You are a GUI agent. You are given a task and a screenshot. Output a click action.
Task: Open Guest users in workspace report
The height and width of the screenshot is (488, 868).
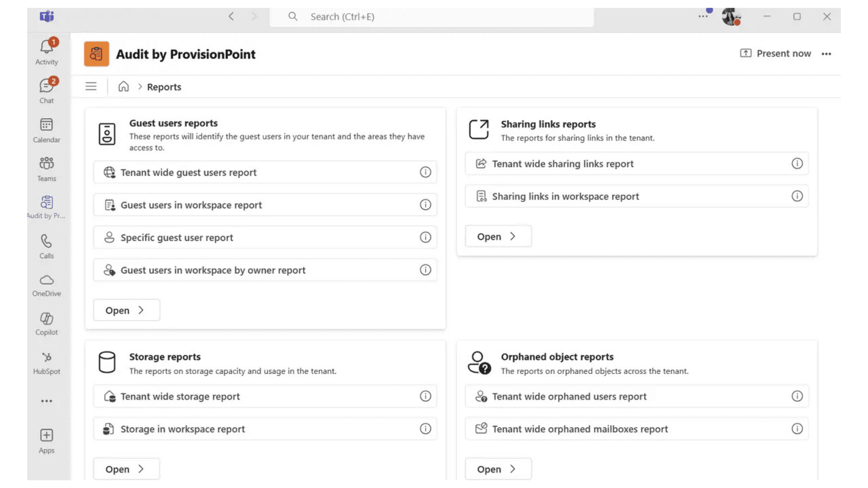point(265,204)
